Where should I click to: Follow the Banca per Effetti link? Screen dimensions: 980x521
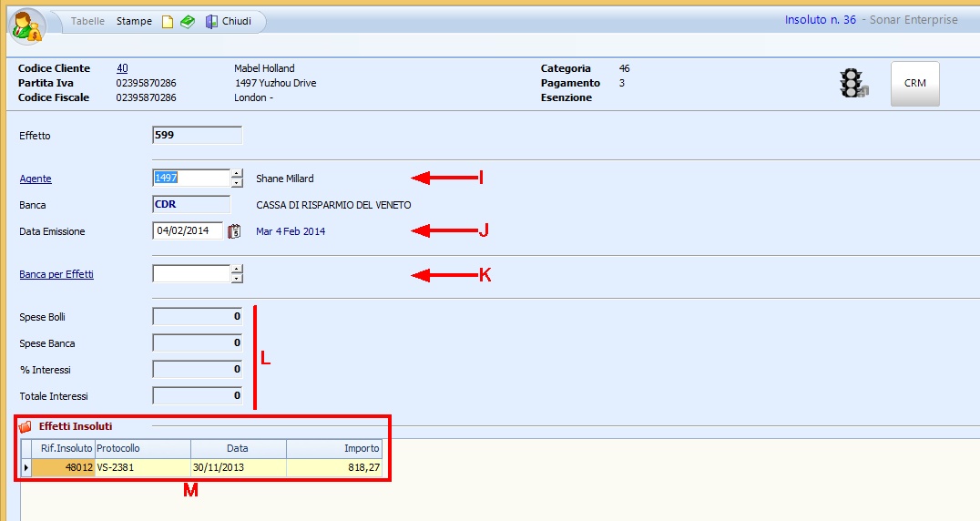click(56, 274)
